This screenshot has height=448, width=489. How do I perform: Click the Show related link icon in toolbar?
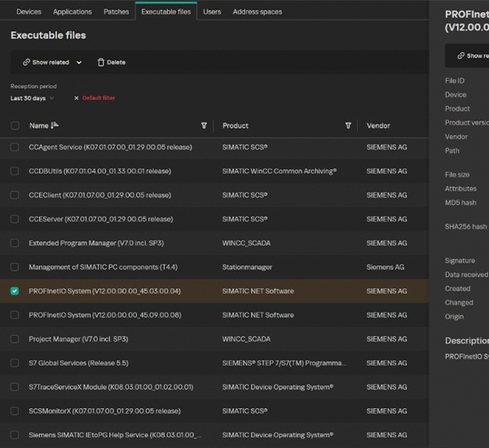pyautogui.click(x=26, y=63)
